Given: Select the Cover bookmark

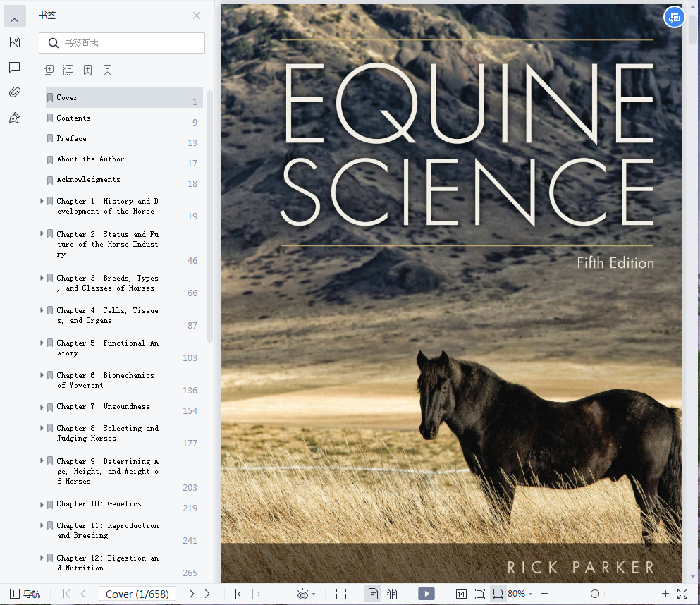Looking at the screenshot, I should [124, 97].
